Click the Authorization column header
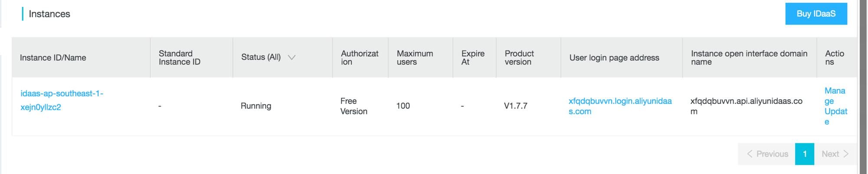This screenshot has width=868, height=174. pos(359,58)
